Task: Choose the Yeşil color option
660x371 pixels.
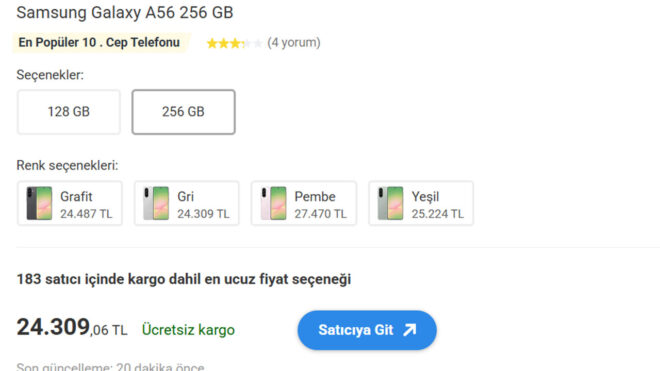Action: pyautogui.click(x=421, y=203)
